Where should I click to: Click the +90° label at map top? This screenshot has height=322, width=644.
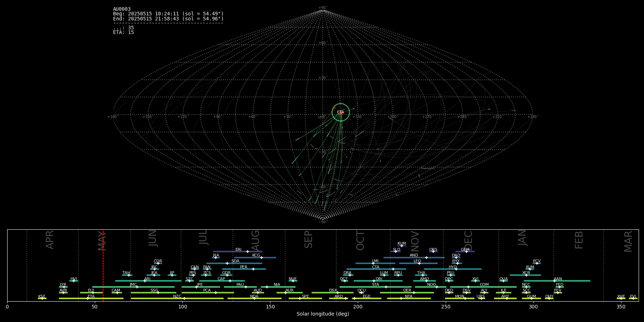pos(323,8)
